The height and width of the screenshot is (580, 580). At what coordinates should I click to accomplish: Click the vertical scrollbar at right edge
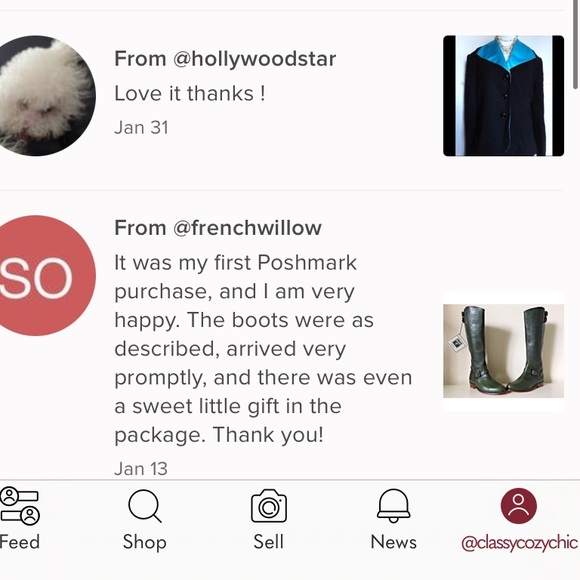(x=576, y=44)
